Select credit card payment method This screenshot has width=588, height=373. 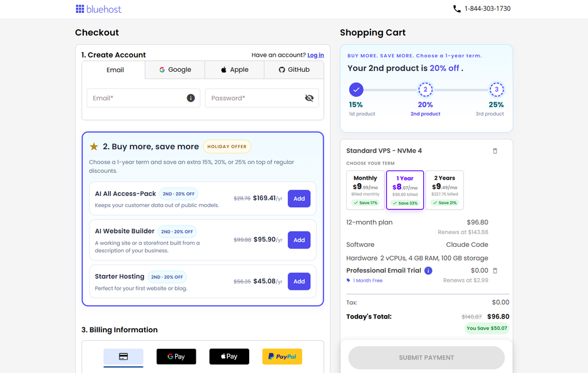pyautogui.click(x=123, y=356)
